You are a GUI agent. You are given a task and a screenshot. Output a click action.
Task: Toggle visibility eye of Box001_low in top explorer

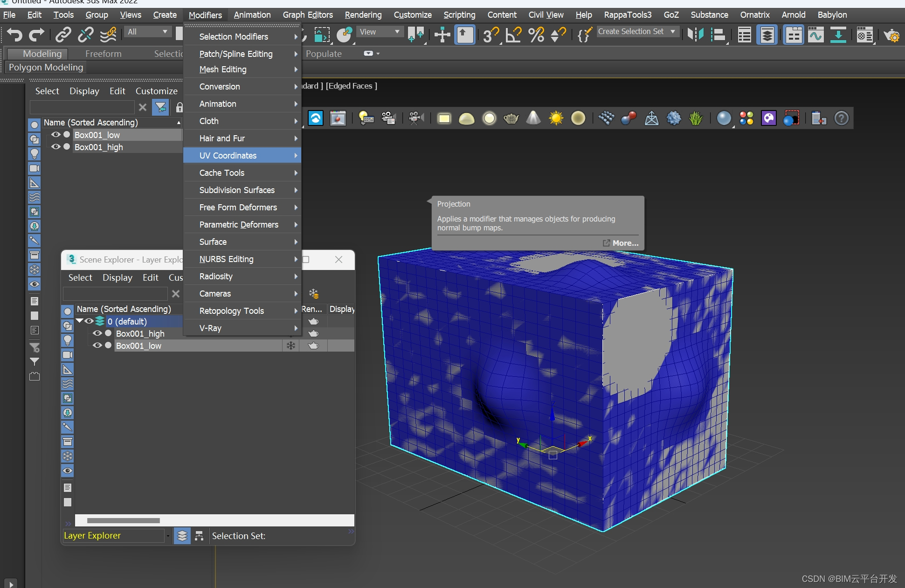coord(56,135)
